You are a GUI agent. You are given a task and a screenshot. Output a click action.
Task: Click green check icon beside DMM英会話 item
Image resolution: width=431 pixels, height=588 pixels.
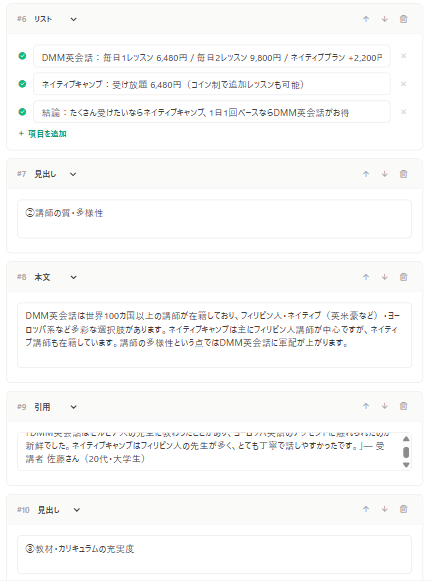(23, 56)
